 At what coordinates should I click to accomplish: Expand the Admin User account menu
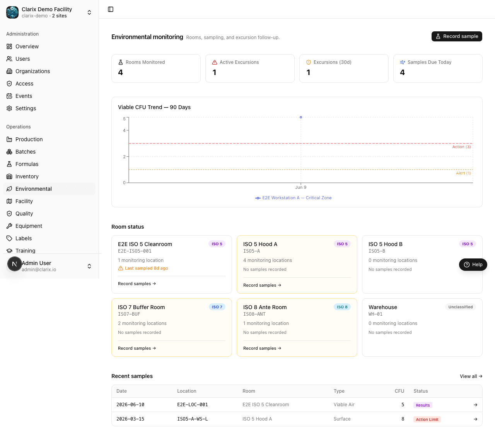pyautogui.click(x=89, y=266)
